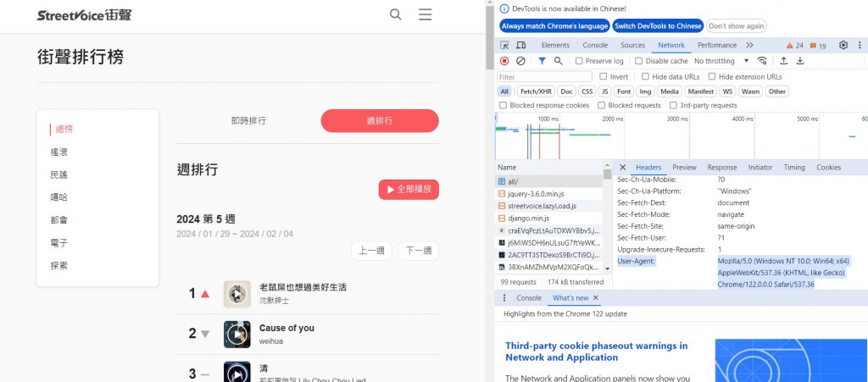Click StreetVoice 街聲 logo
This screenshot has height=382, width=868.
[x=85, y=15]
